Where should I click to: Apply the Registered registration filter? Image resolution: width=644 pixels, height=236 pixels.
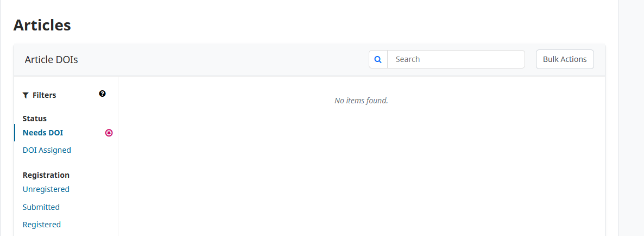click(x=41, y=225)
